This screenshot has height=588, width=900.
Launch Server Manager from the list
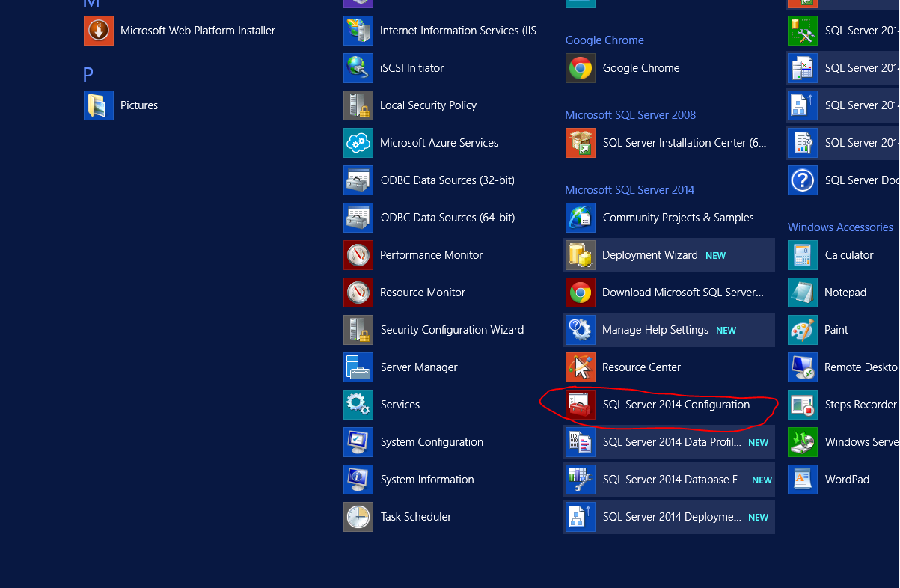tap(418, 367)
